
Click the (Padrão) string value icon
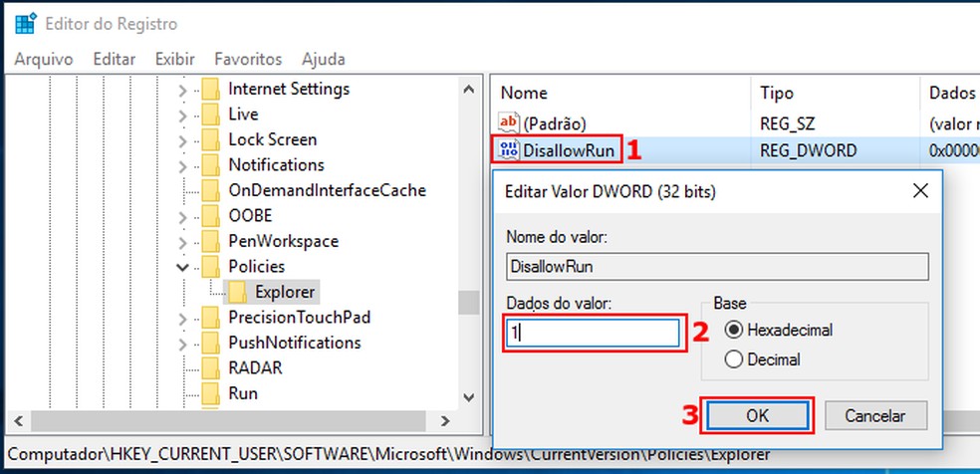point(509,122)
